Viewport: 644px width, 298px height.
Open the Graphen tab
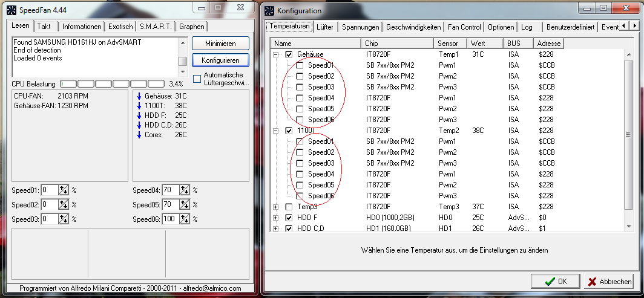point(192,26)
